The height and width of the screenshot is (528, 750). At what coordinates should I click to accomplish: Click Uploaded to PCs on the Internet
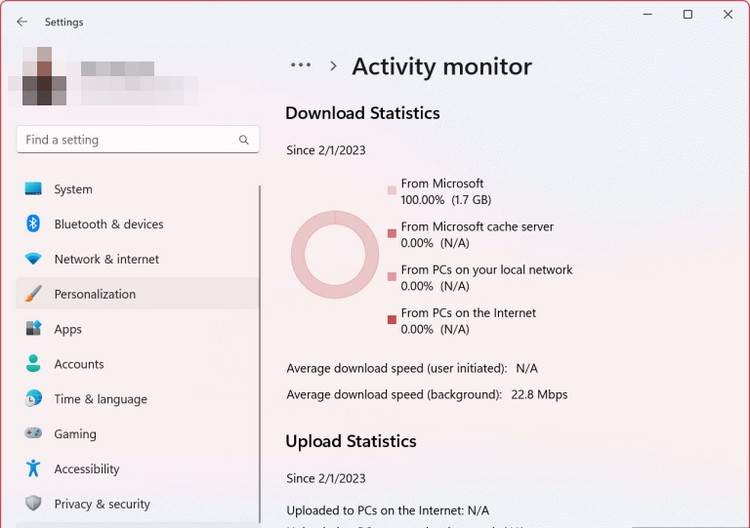[387, 510]
